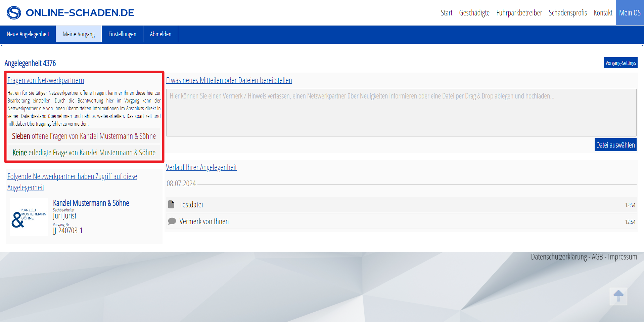Click the Online-Schaden.de logo icon
This screenshot has height=322, width=644.
coord(14,13)
